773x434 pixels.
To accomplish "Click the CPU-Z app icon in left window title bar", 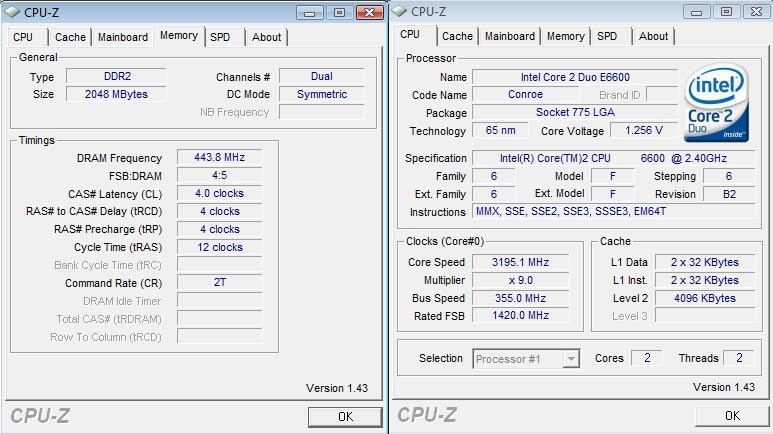I will pyautogui.click(x=13, y=12).
